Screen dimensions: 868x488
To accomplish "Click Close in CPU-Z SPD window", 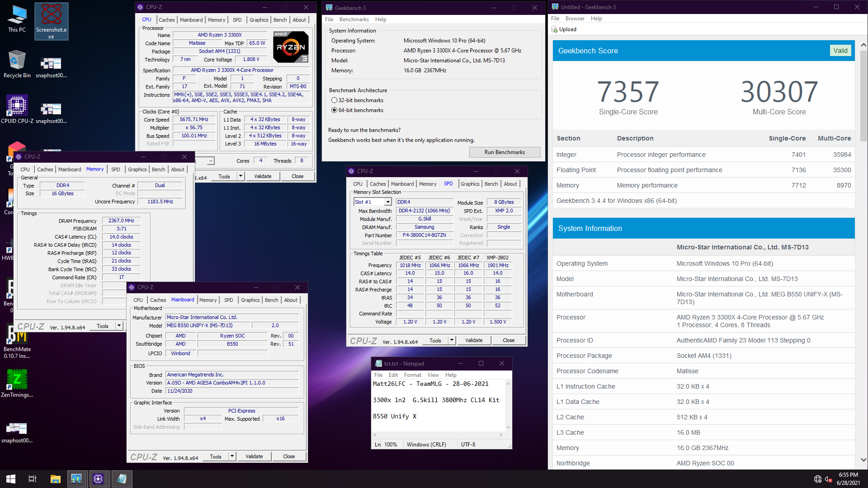I will click(x=509, y=340).
